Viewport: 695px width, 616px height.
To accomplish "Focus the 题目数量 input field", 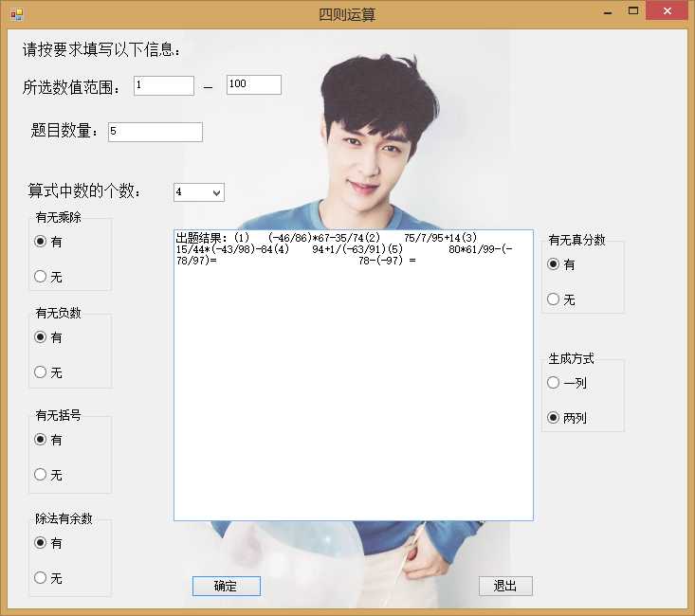I will [155, 132].
